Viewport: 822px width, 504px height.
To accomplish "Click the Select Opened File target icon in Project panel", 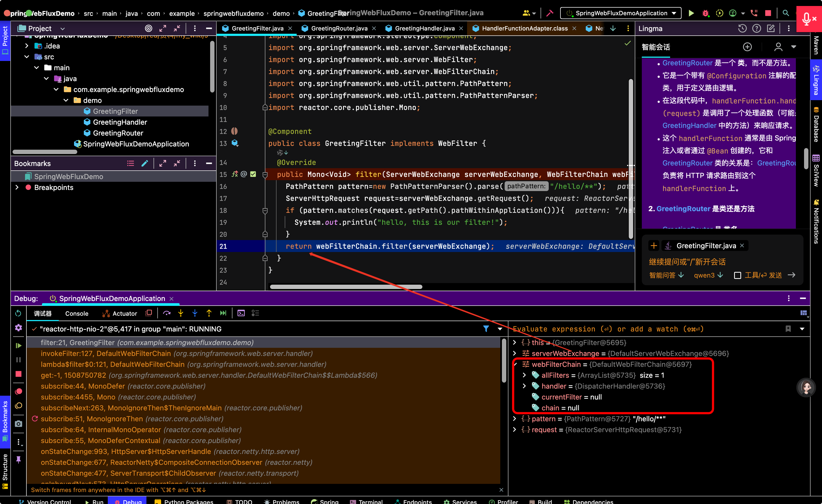I will [148, 28].
